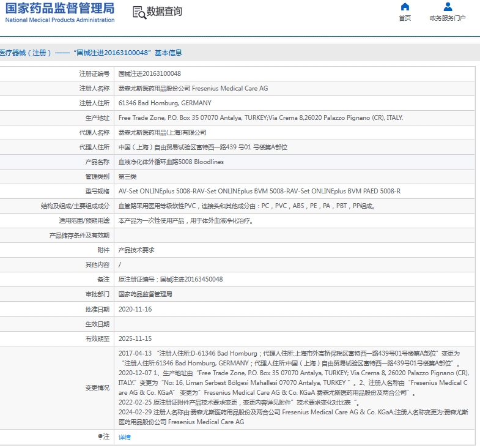
Task: Click the change entry dated 2024-02-29
Action: (294, 417)
